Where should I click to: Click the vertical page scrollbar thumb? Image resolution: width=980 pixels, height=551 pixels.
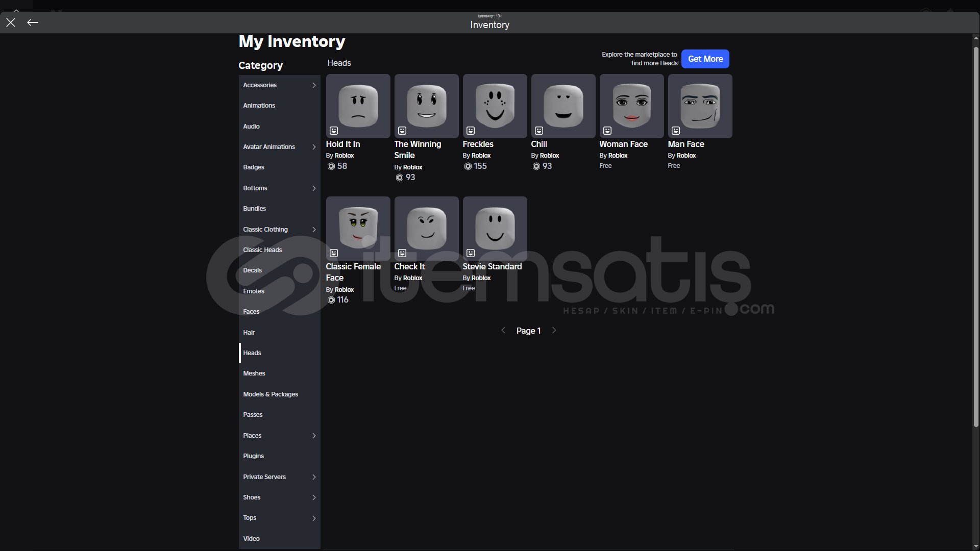976,237
